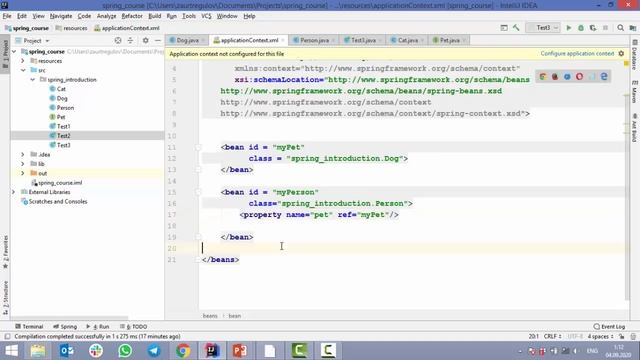Select the Person class in project tree
The image size is (640, 360).
[65, 108]
